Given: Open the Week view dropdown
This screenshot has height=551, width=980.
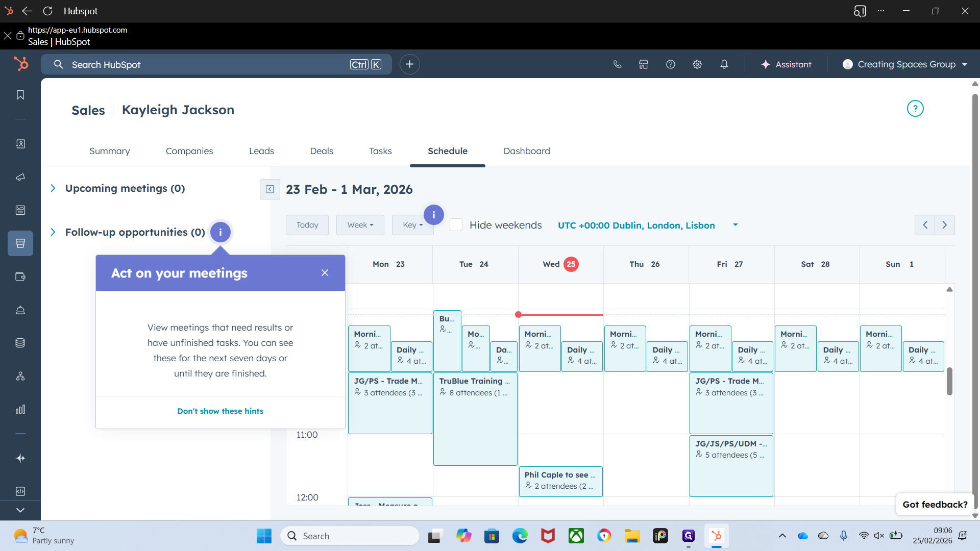Looking at the screenshot, I should [x=360, y=225].
